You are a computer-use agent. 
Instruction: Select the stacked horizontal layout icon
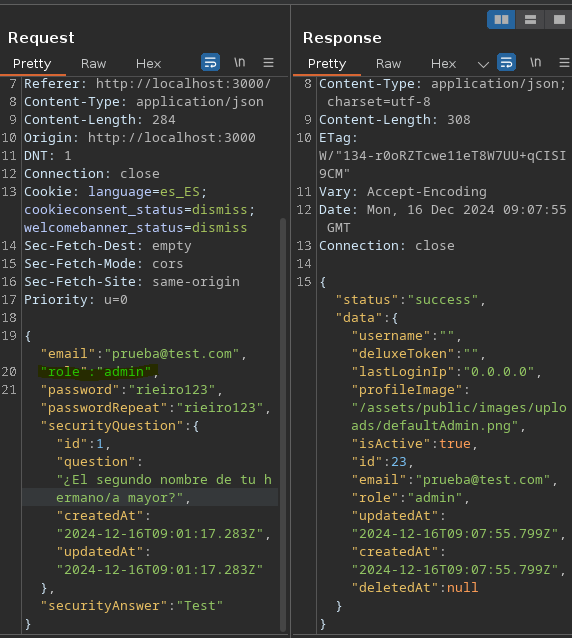530,20
